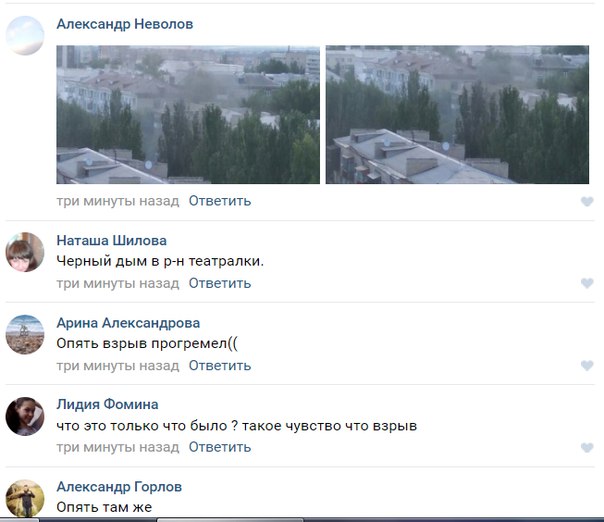
Task: Visit Арина Александрова's profile via her name
Action: [x=128, y=323]
